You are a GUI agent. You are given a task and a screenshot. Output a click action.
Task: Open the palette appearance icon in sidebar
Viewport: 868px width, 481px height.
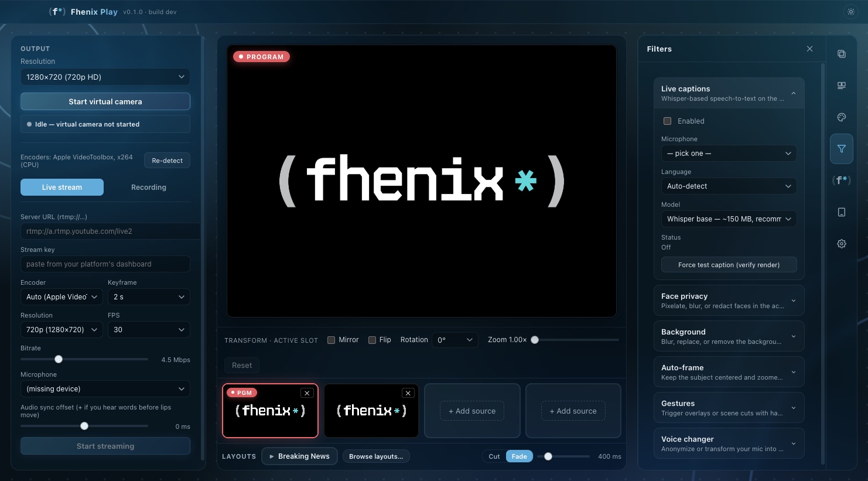(842, 117)
